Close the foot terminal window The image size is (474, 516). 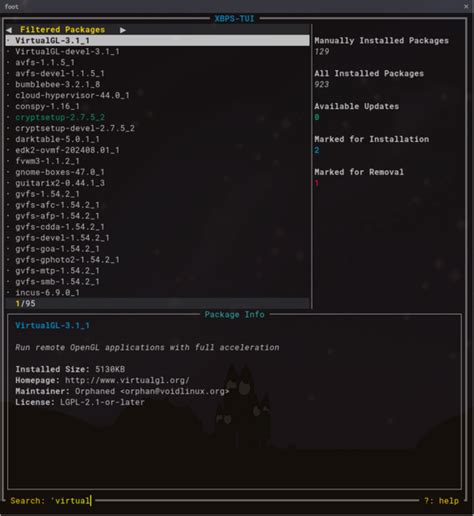tap(466, 6)
